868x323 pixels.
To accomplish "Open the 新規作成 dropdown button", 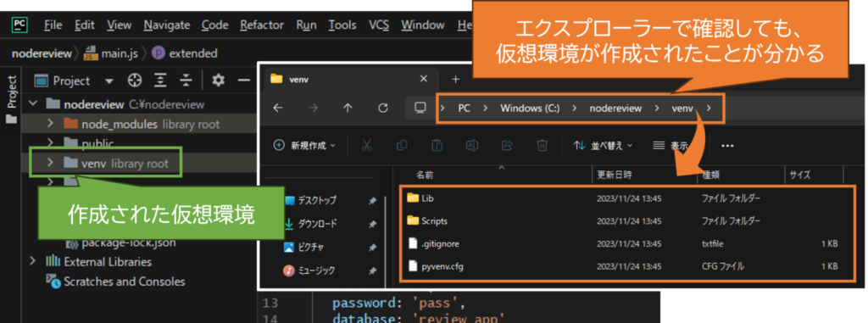I will pos(305,145).
